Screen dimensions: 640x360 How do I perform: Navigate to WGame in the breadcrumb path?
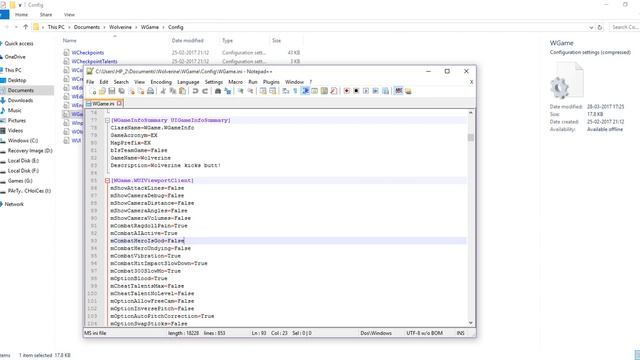[150, 27]
